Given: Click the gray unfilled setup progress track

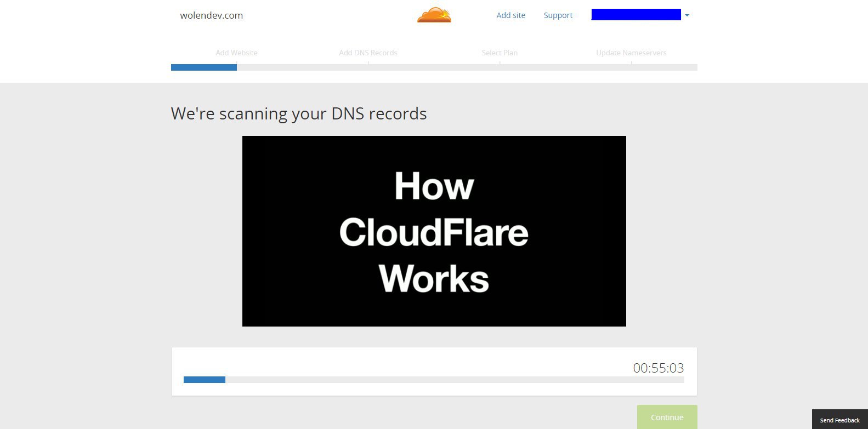Looking at the screenshot, I should [467, 67].
